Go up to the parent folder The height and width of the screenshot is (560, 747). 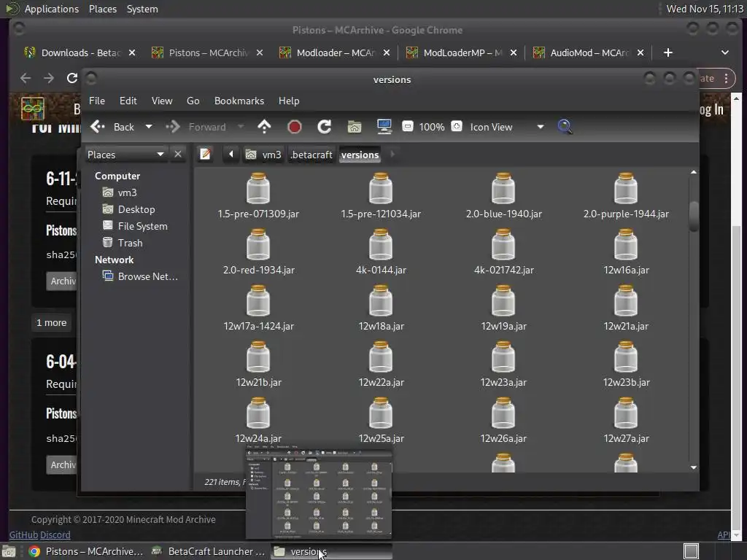click(x=264, y=127)
